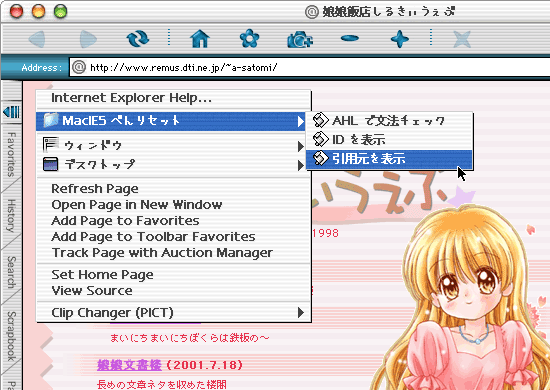
Task: Click the camera scrapbook capture icon
Action: [300, 39]
